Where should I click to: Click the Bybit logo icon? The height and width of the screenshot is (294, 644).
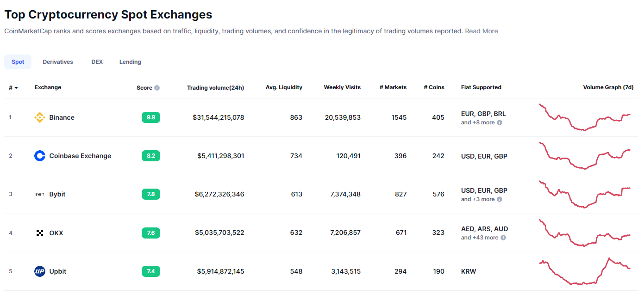(x=40, y=194)
